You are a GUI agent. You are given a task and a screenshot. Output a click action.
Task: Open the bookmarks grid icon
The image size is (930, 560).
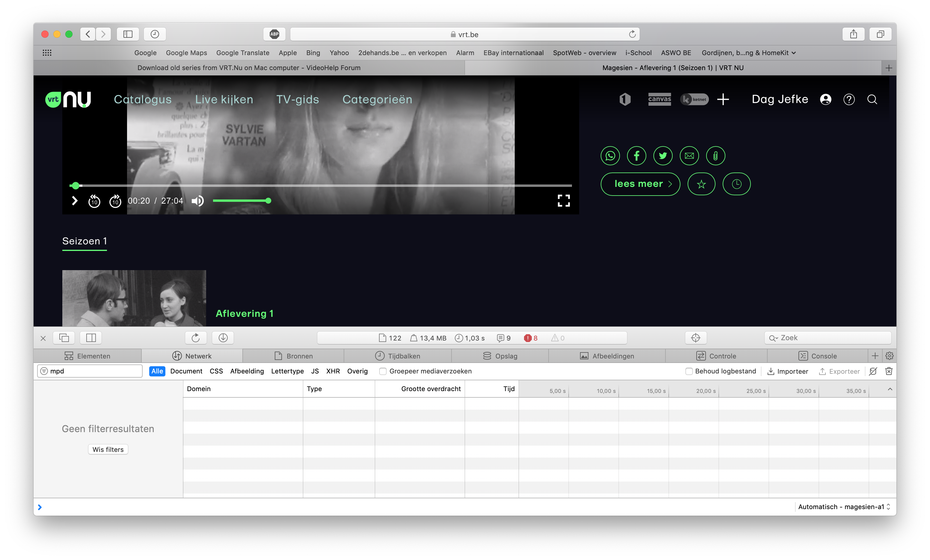[x=47, y=53]
